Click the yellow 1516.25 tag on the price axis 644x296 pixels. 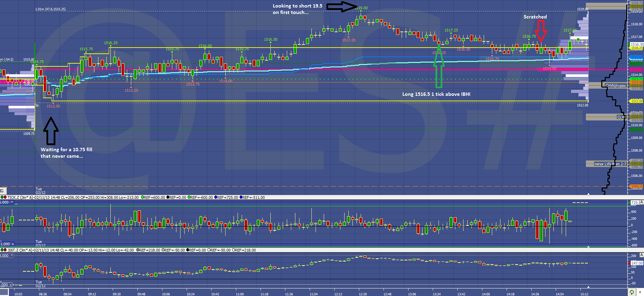pyautogui.click(x=637, y=48)
